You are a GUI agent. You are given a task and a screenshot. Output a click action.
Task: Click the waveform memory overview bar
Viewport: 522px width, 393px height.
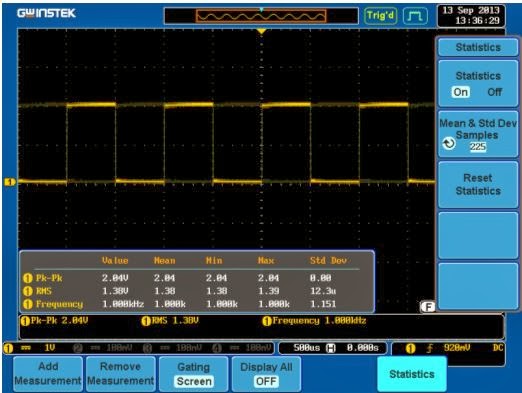pos(261,16)
